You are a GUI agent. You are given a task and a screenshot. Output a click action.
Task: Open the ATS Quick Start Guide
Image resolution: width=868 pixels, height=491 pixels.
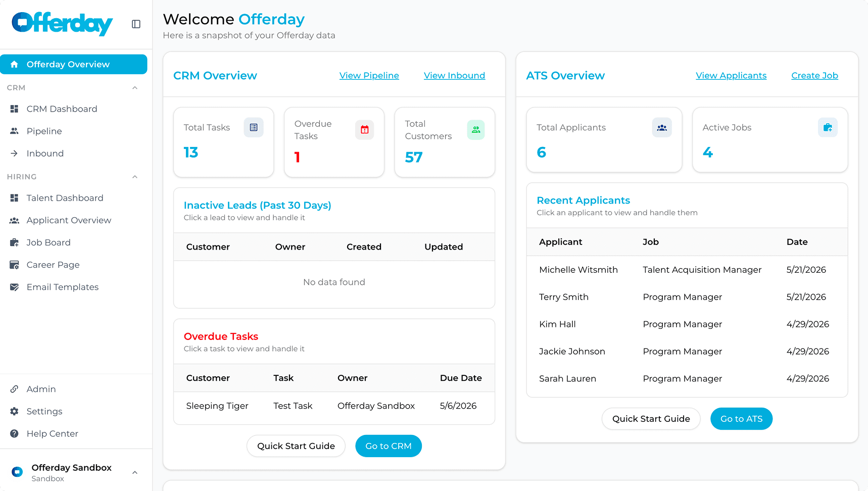coord(651,419)
